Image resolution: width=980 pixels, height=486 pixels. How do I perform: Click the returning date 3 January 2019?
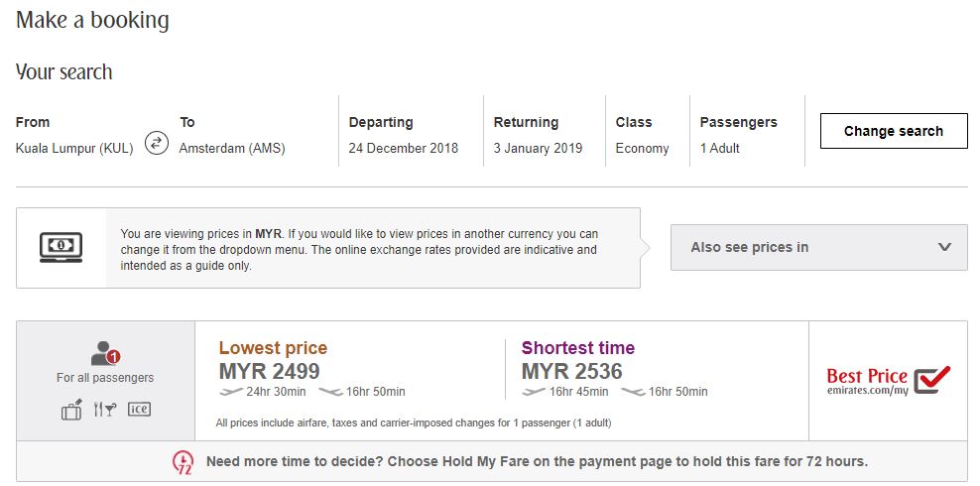pos(539,149)
